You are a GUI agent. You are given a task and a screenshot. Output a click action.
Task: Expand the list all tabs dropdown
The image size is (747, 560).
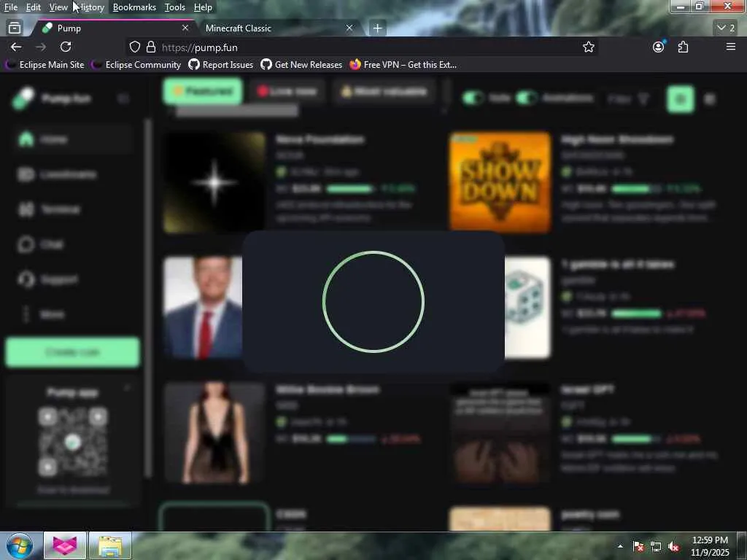(726, 28)
